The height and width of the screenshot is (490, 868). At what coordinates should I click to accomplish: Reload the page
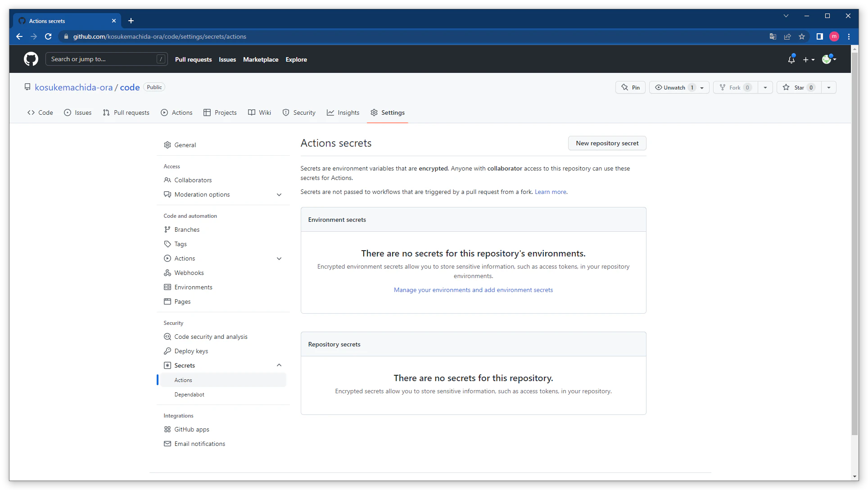[x=48, y=36]
